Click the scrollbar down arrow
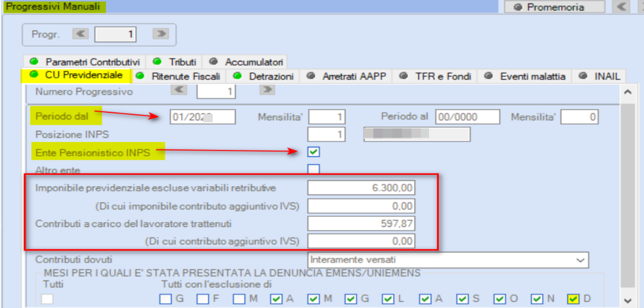 [x=628, y=301]
